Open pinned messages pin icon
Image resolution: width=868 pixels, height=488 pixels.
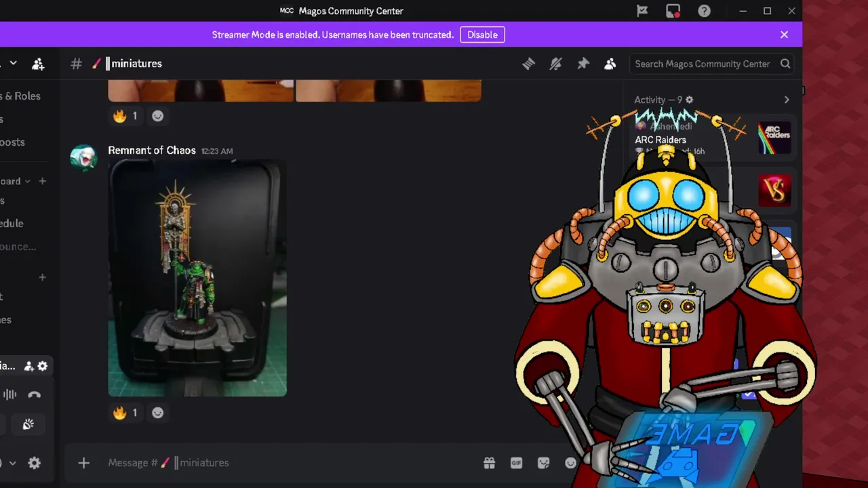coord(583,64)
